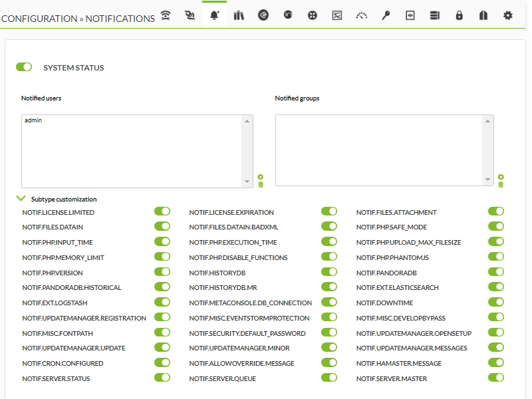Open the notifications bell tab
Viewport: 532px width, 399px height.
click(x=214, y=15)
